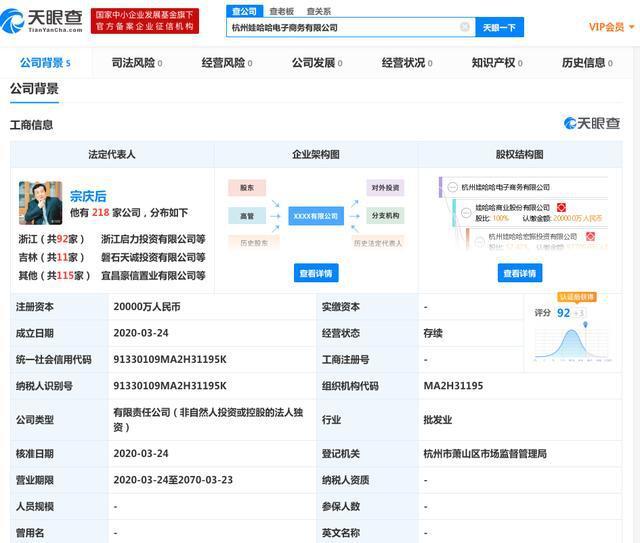
Task: Click red icon beside 娃哈哈商业股份有限公司
Action: (x=562, y=207)
